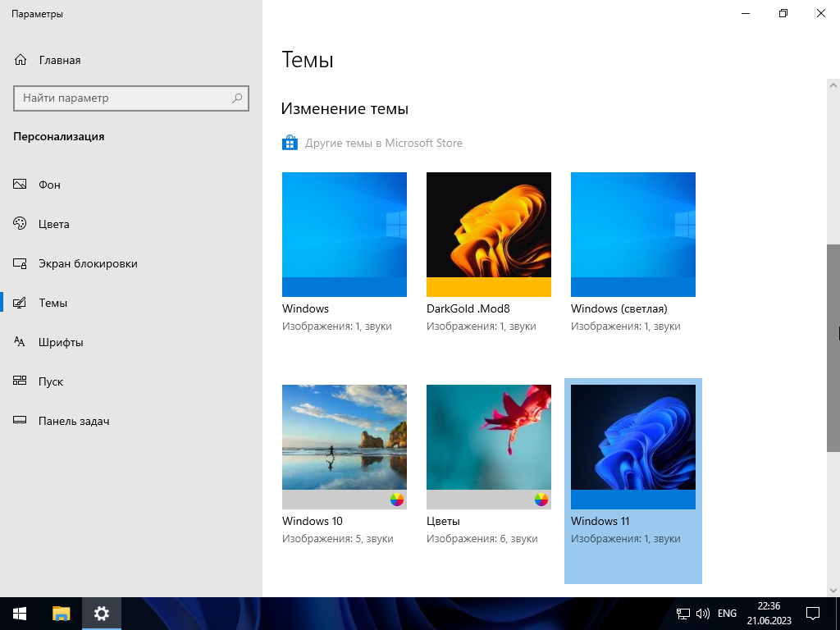
Task: Click the Colors palette icon in the sidebar
Action: [21, 224]
